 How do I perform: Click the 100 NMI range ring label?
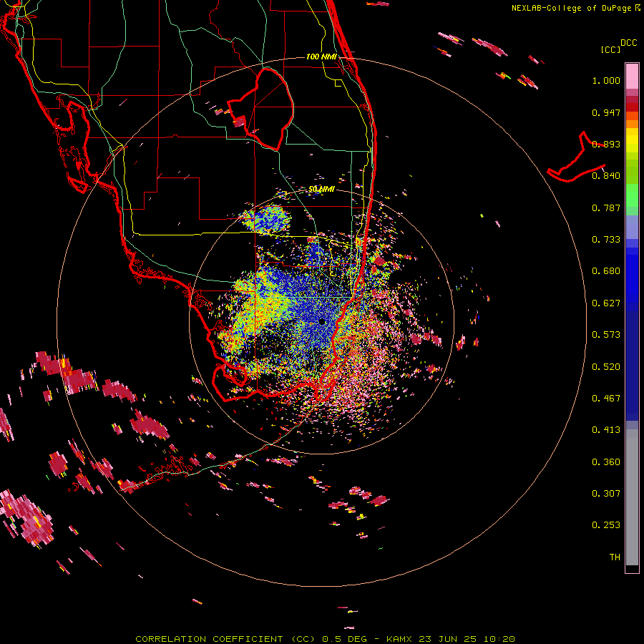321,57
